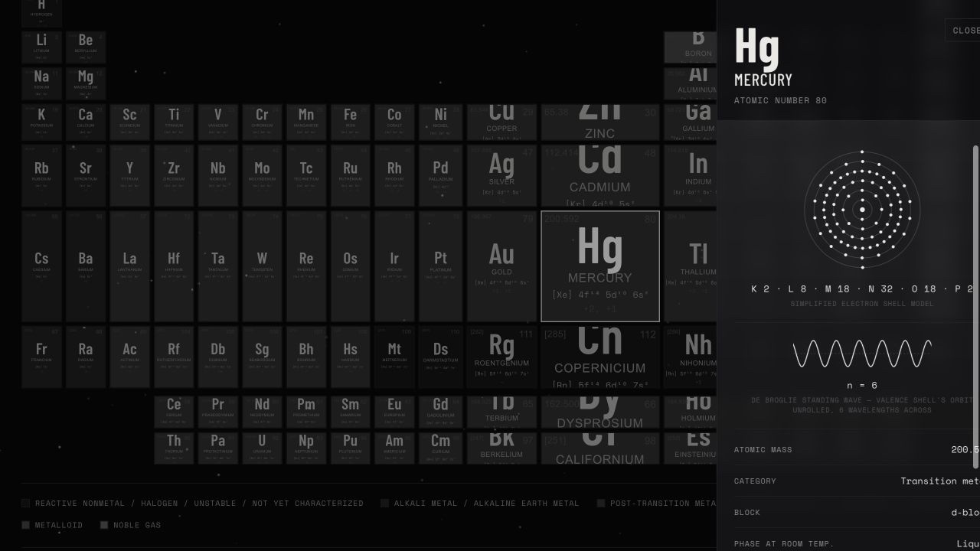Viewport: 980px width, 551px height.
Task: Pick the Vanadium (V) tile
Action: coord(218,122)
